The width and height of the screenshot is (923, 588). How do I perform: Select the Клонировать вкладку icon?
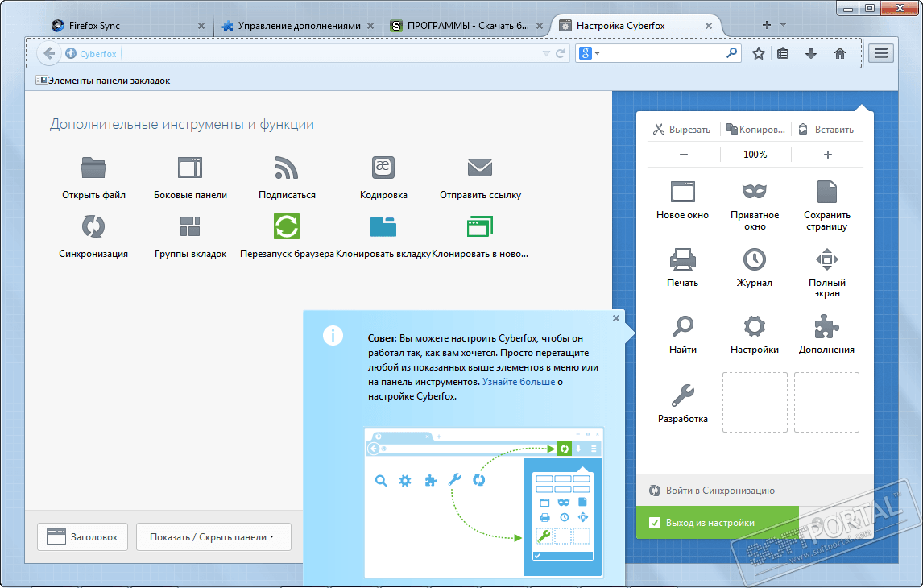pyautogui.click(x=383, y=226)
